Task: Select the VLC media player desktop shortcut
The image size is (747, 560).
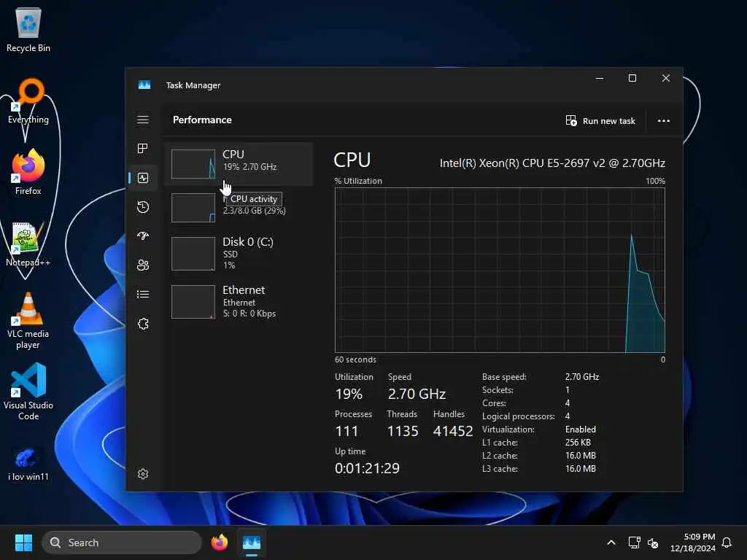Action: (x=28, y=320)
